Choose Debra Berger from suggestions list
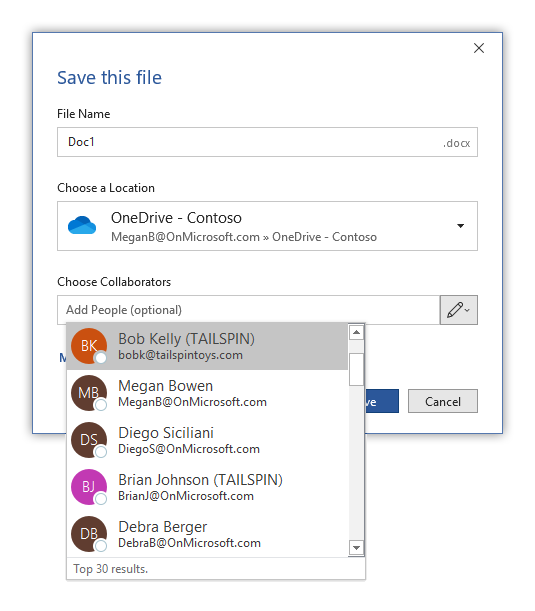 coord(207,534)
